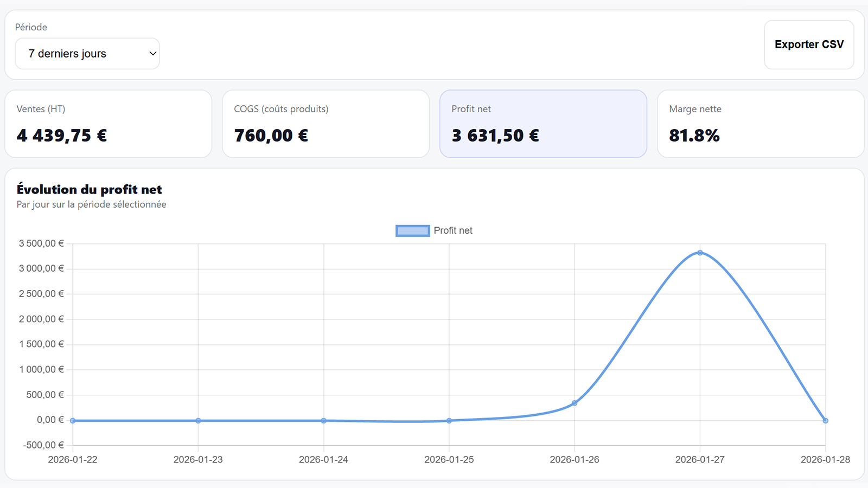Select the data point at 2026-01-26
This screenshot has height=488, width=868.
[x=574, y=403]
